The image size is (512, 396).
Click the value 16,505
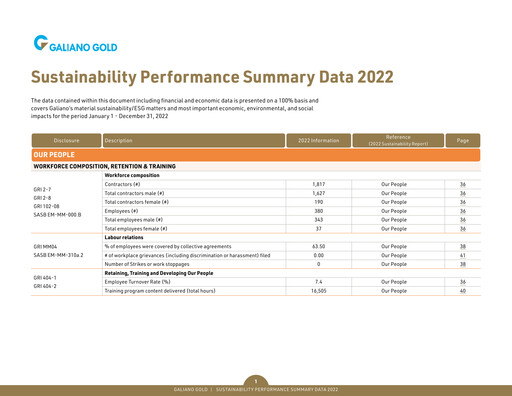coord(319,291)
